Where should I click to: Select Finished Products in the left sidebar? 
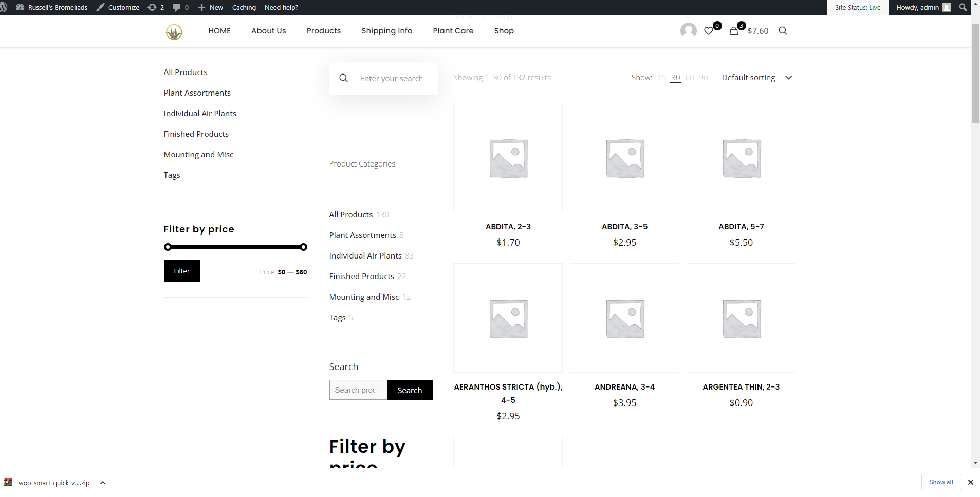click(x=196, y=134)
